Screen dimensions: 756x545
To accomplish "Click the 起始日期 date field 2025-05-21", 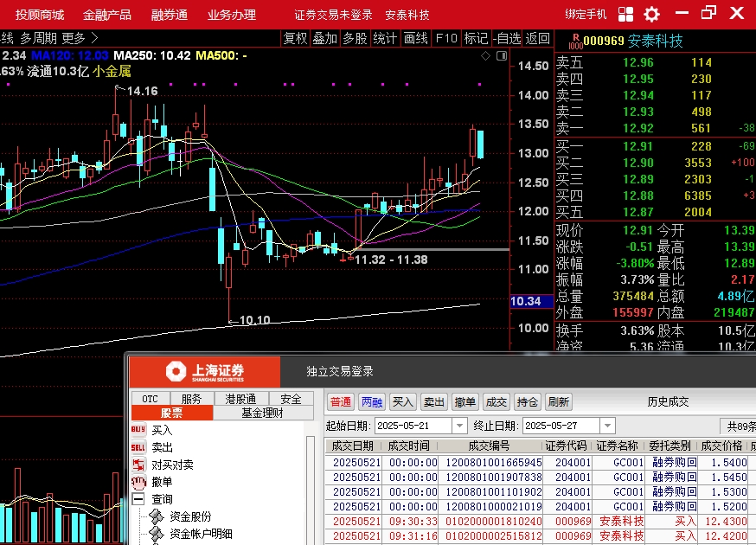I will [413, 426].
